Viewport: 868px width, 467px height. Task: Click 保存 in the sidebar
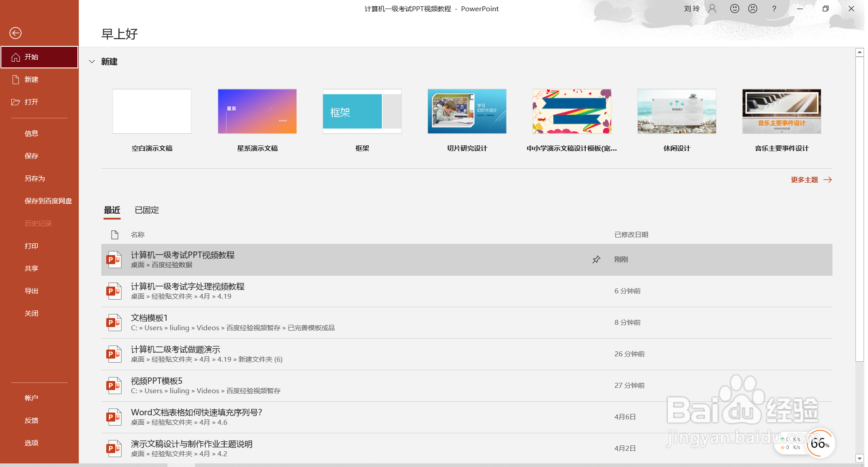click(39, 156)
